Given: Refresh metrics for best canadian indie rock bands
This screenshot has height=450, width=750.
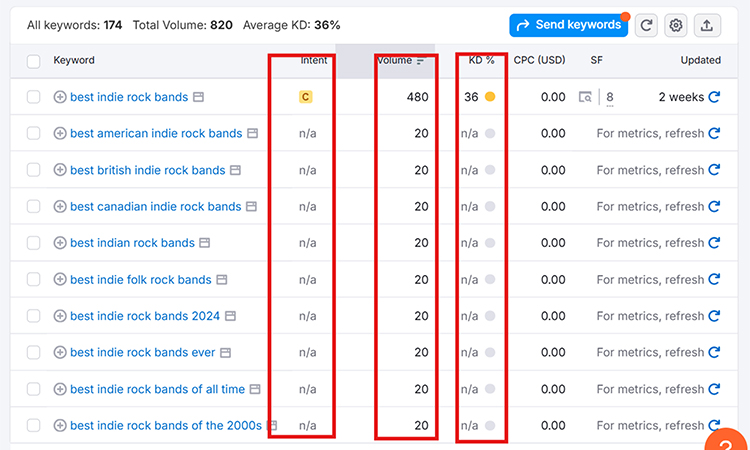Looking at the screenshot, I should (714, 207).
